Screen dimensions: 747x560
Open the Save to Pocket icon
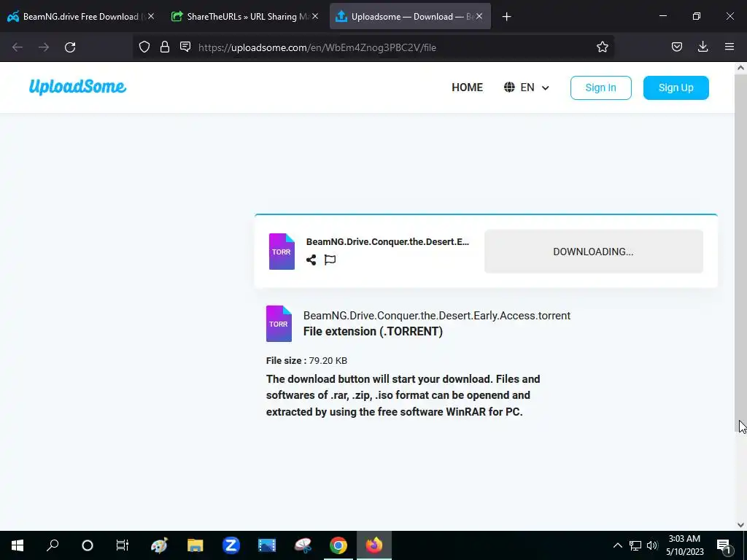pyautogui.click(x=677, y=47)
